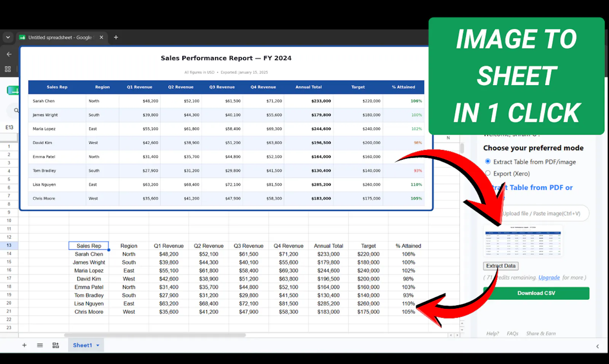Image resolution: width=609 pixels, height=364 pixels.
Task: Click cell with value $285,200
Action: pyautogui.click(x=328, y=304)
